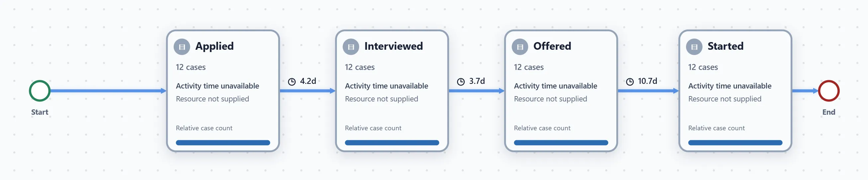Click the 10.7d transition duration label
868x180 pixels.
click(647, 81)
